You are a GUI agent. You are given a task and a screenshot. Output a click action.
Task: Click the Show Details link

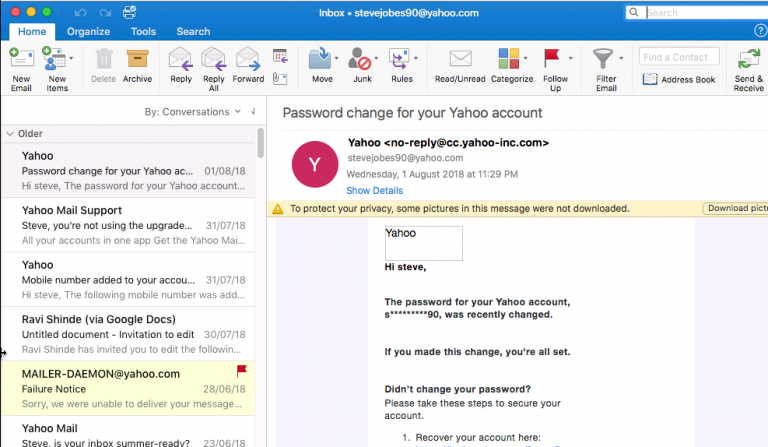pyautogui.click(x=374, y=190)
